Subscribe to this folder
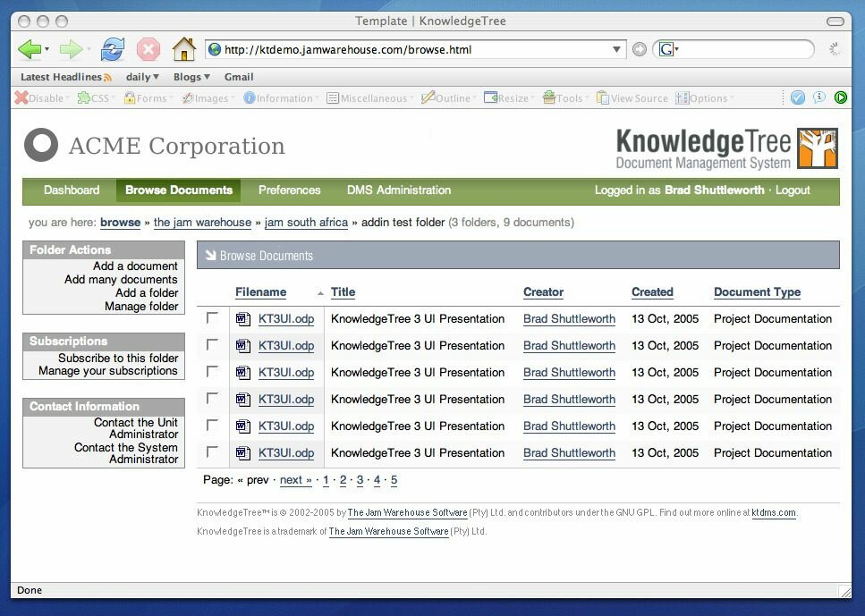The image size is (865, 616). pos(118,358)
